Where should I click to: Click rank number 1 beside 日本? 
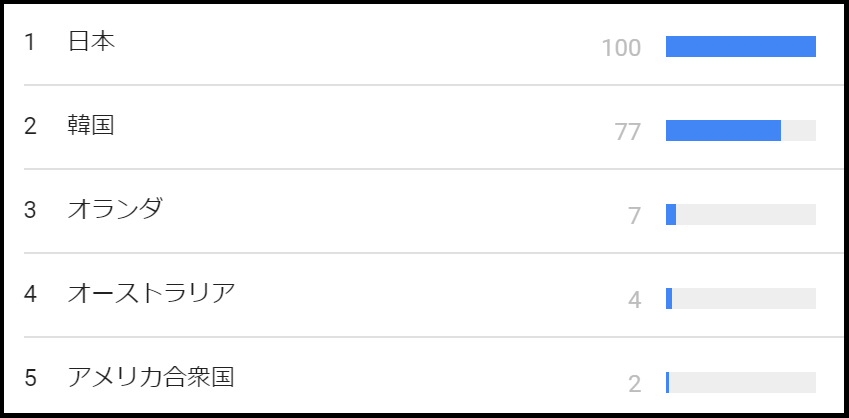(x=30, y=42)
